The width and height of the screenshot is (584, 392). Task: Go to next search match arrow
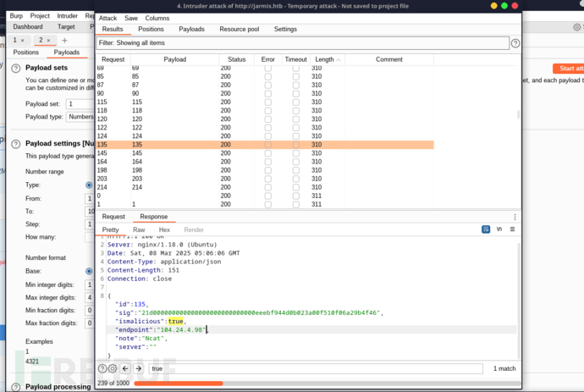pos(139,368)
